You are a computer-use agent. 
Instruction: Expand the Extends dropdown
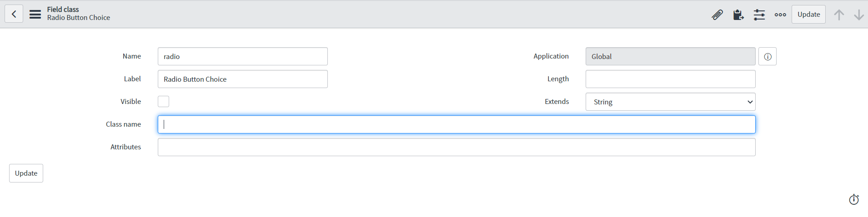(x=670, y=102)
